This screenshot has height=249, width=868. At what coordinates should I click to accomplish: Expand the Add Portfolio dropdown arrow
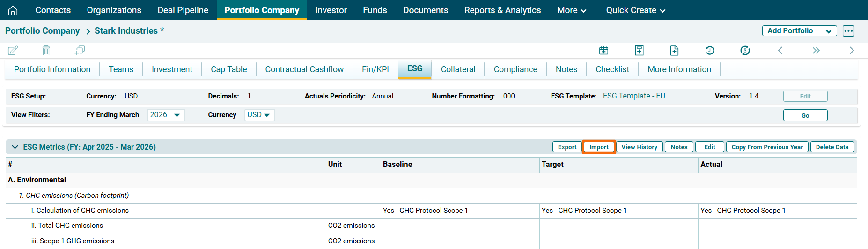coord(828,31)
